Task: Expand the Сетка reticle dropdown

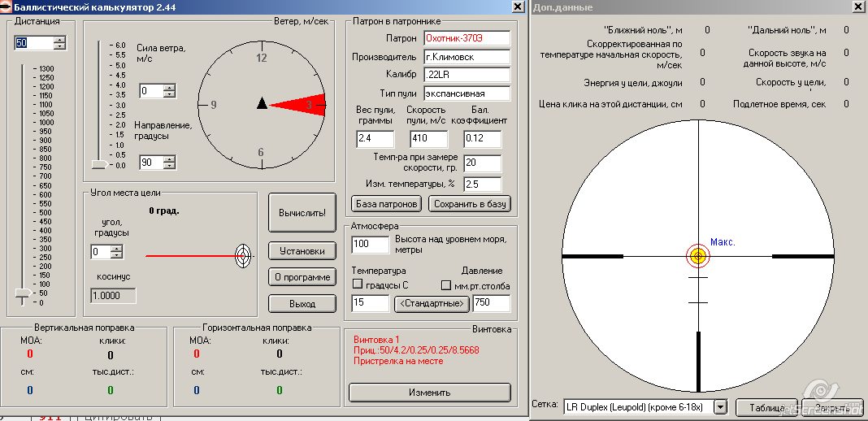Action: [719, 406]
